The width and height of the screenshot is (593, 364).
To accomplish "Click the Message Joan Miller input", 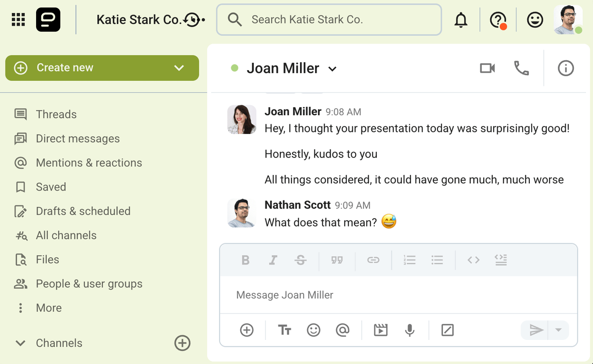I will [x=399, y=295].
